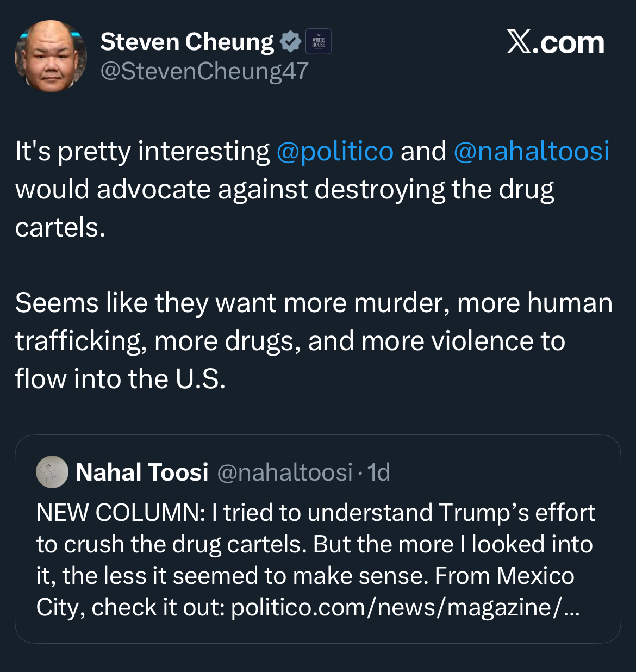
Task: Open Nahal Toosi's small avatar in quote
Action: point(52,472)
